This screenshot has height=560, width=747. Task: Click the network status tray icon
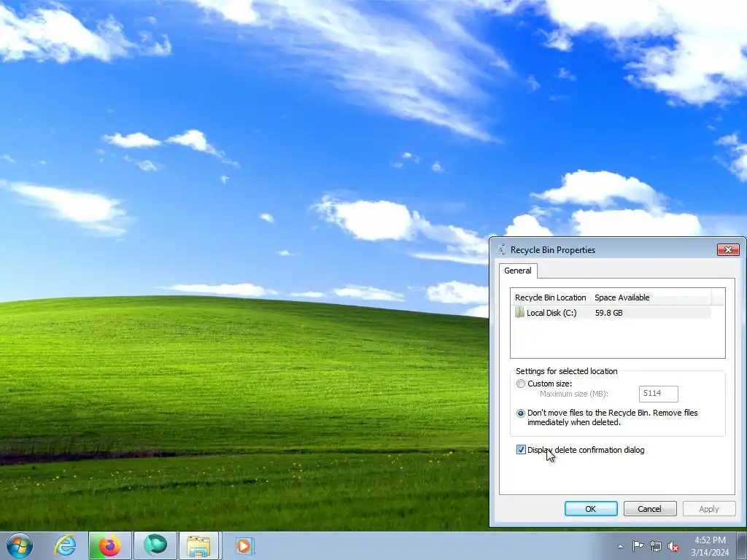[656, 547]
